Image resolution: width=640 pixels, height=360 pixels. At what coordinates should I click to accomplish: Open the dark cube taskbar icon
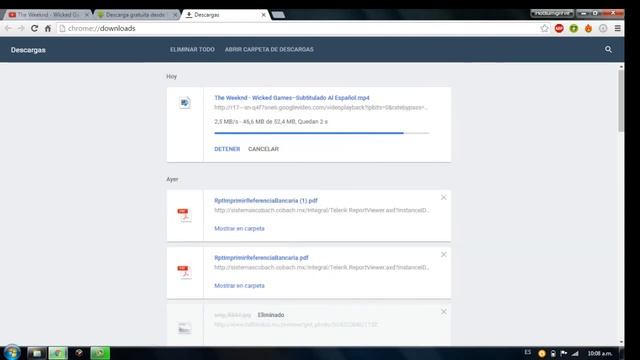79,353
